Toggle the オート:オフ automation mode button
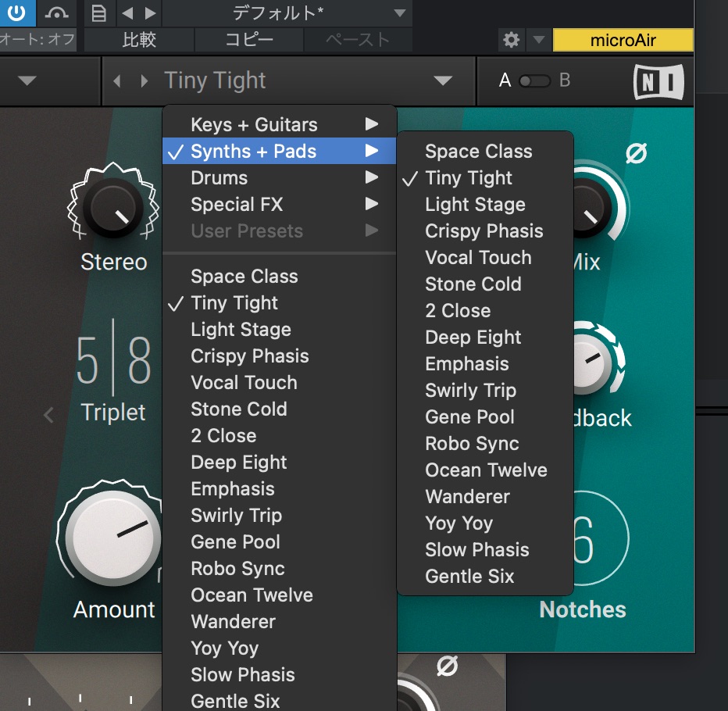This screenshot has height=711, width=728. click(x=37, y=40)
